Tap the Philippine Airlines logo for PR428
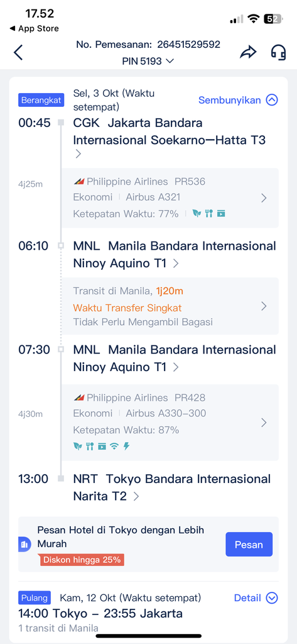The width and height of the screenshot is (297, 644). (79, 397)
